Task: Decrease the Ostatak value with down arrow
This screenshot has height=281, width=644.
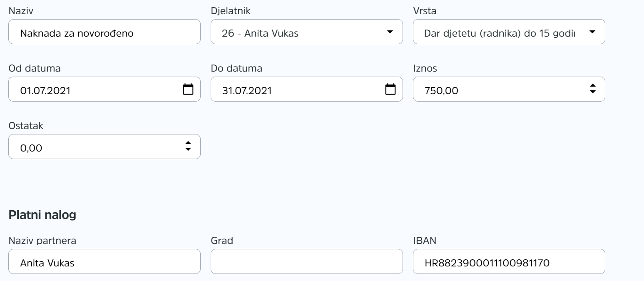Action: tap(188, 149)
